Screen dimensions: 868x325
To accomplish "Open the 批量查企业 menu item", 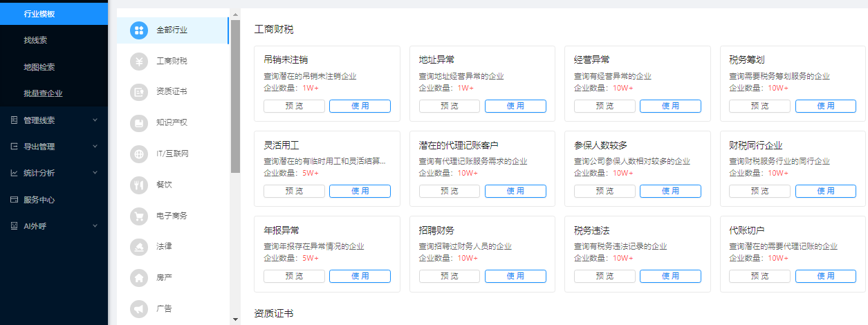I will click(54, 93).
